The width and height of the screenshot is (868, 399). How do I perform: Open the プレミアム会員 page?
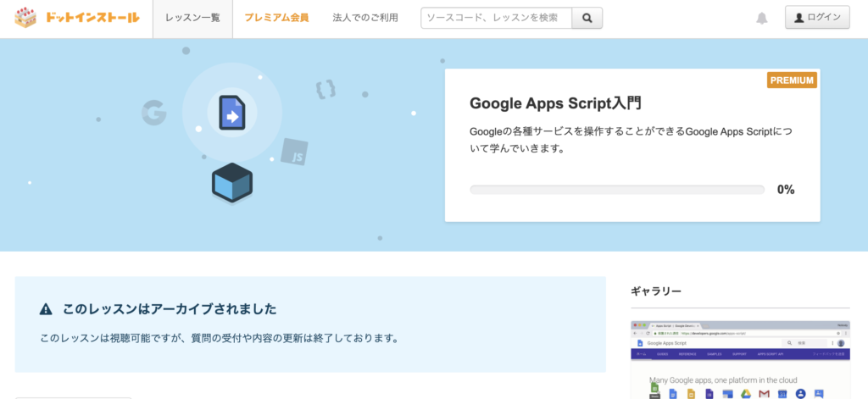(x=277, y=19)
